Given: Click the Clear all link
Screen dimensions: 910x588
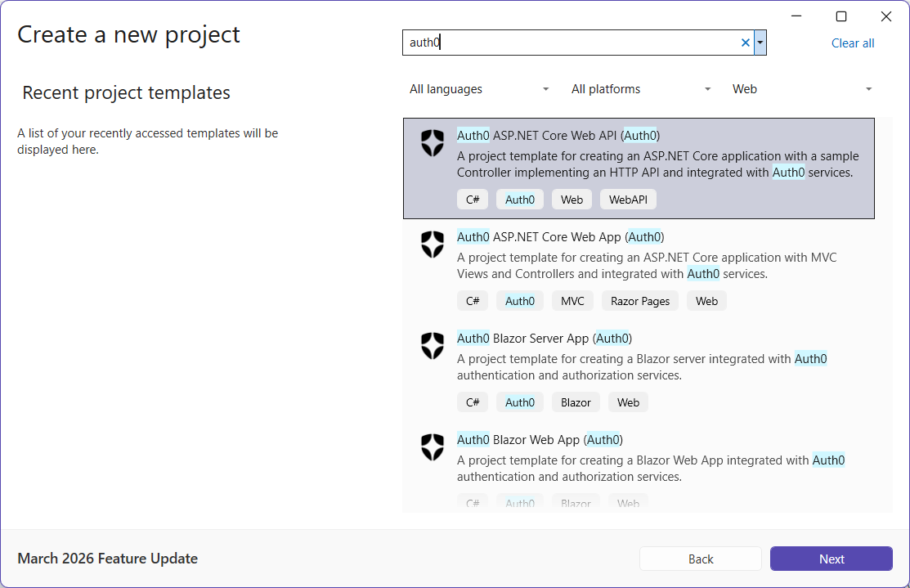Looking at the screenshot, I should [853, 43].
